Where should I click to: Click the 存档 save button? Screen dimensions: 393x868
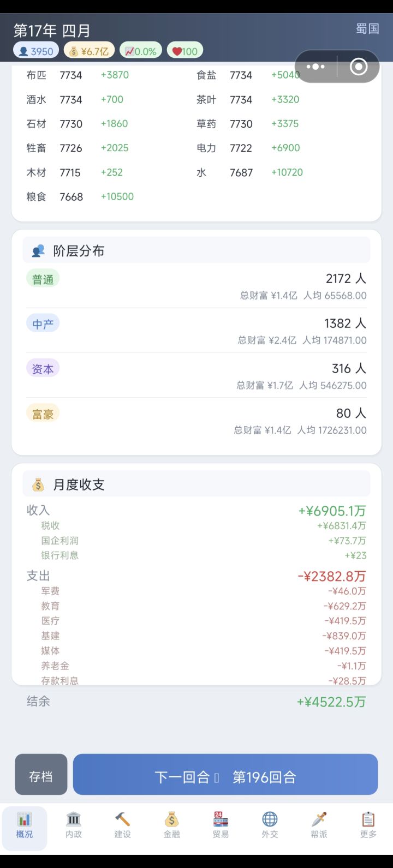coord(41,776)
